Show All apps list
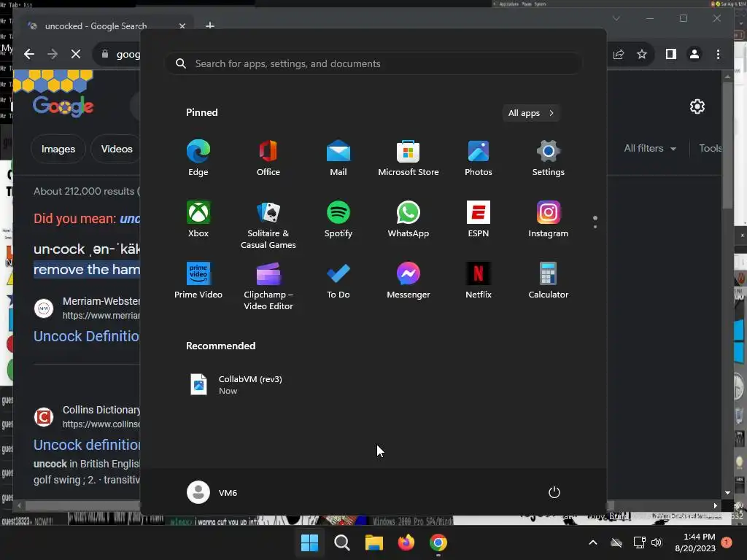 coord(531,113)
